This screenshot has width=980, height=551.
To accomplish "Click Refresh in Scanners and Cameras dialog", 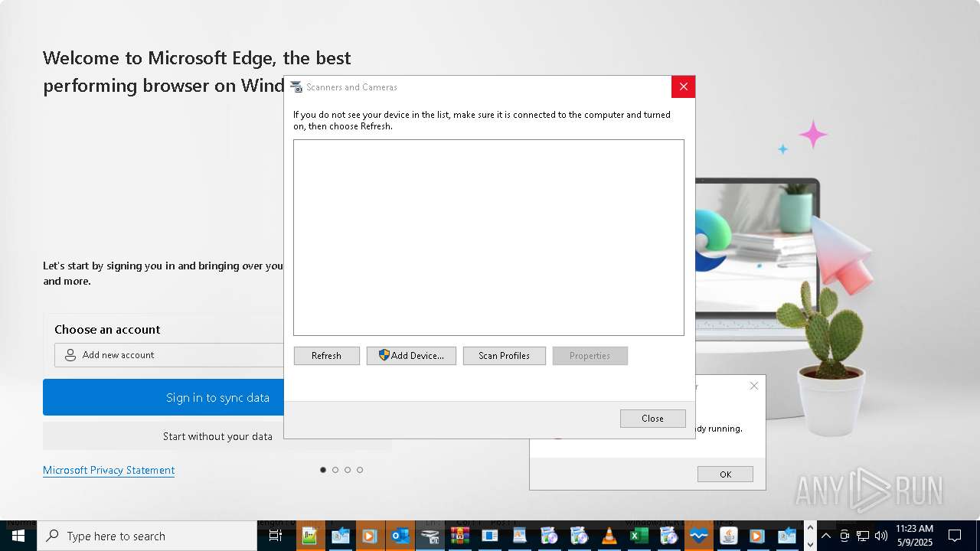I will (326, 356).
